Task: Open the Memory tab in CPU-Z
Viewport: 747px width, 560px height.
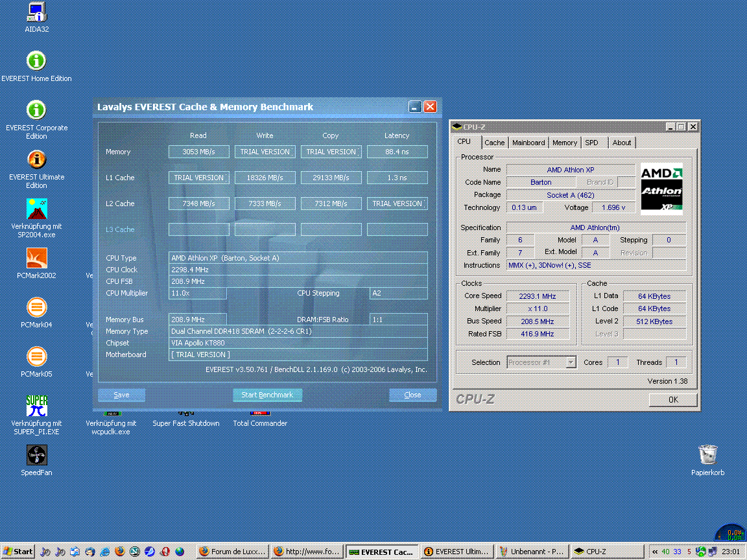Action: click(564, 143)
